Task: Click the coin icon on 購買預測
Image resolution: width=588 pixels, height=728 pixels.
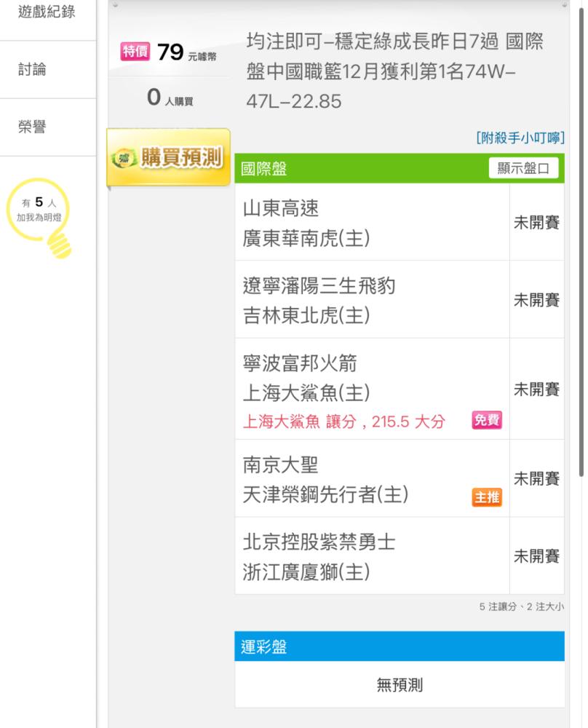Action: pos(124,158)
